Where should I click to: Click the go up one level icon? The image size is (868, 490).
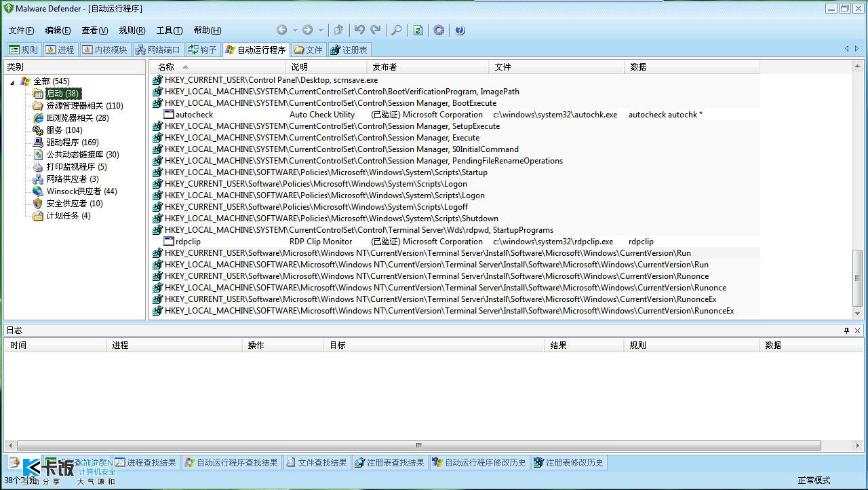click(338, 30)
